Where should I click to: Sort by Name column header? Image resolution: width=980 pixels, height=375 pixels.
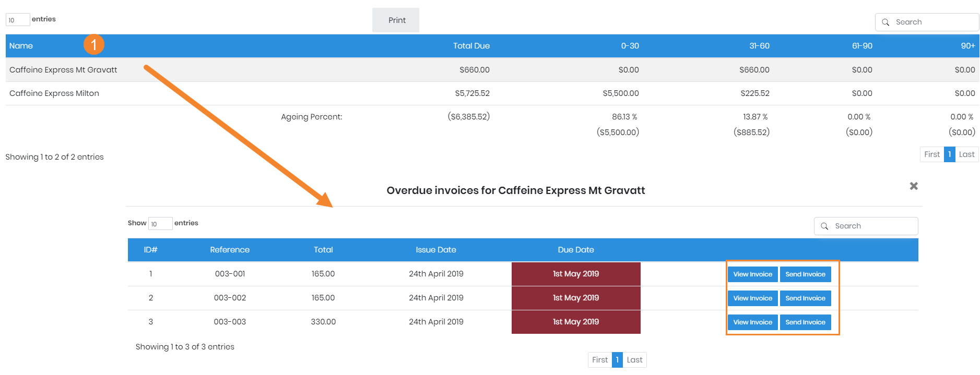coord(21,46)
